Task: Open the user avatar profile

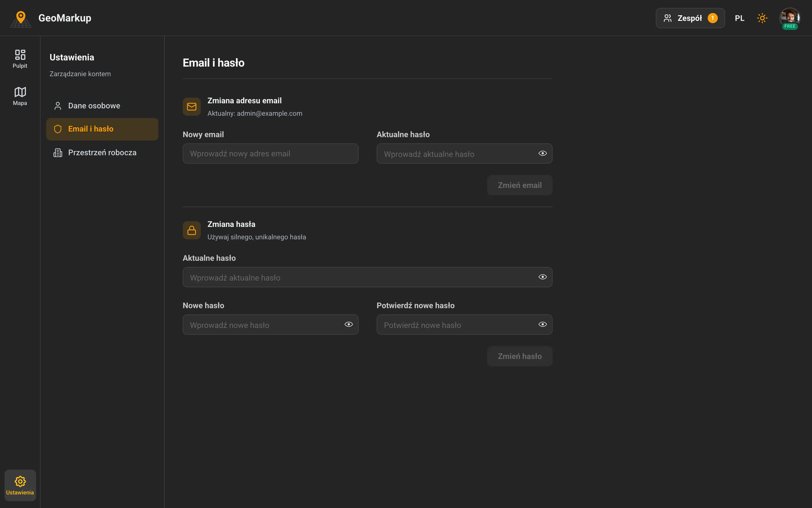Action: click(789, 18)
